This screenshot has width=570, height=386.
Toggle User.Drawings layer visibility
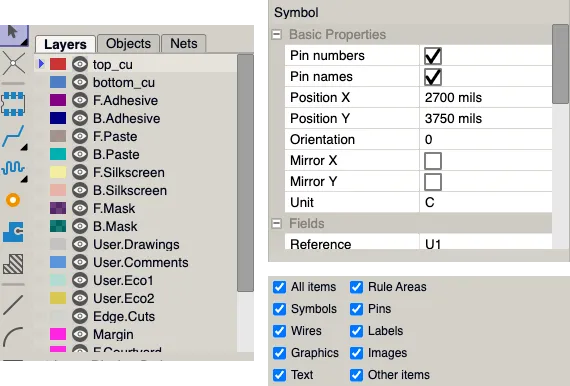80,244
